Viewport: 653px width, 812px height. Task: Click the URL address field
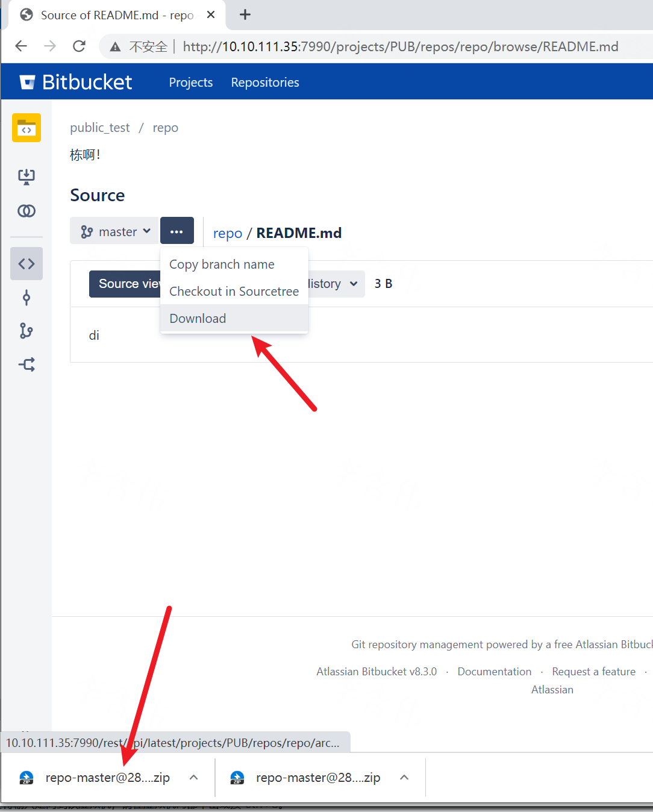pos(401,47)
